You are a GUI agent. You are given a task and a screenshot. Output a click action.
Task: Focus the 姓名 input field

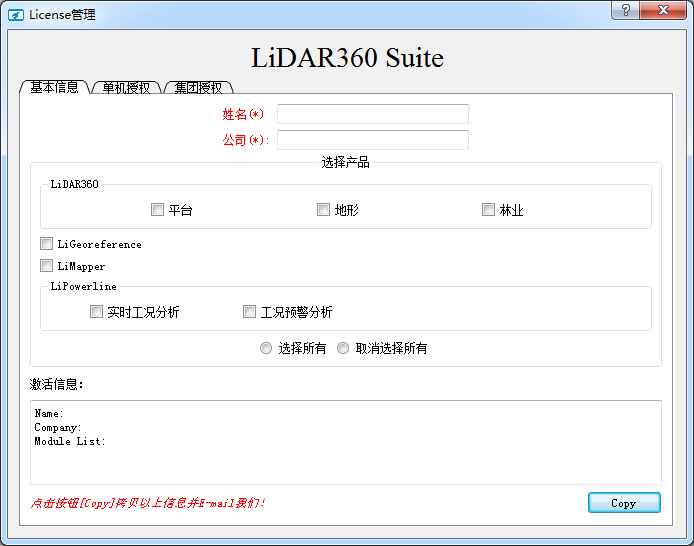click(373, 114)
